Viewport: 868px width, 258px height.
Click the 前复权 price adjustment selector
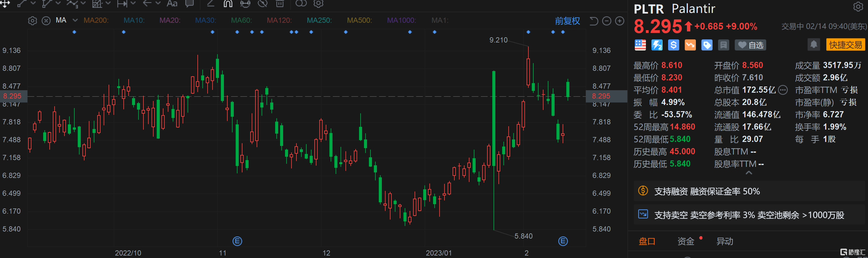[568, 21]
